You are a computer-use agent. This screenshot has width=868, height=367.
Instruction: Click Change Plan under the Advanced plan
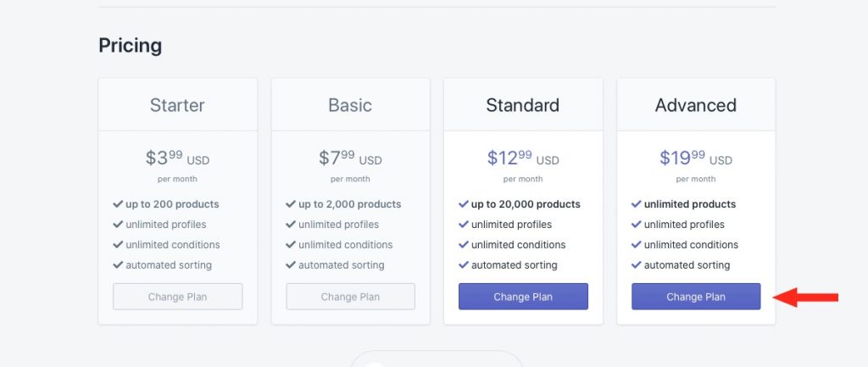[696, 297]
